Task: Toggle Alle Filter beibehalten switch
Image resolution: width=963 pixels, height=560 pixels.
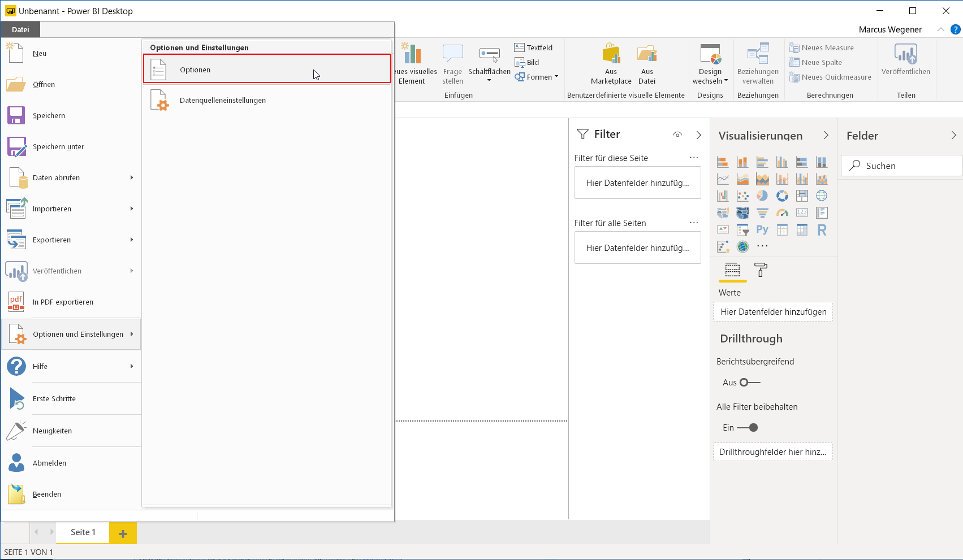Action: click(x=748, y=428)
